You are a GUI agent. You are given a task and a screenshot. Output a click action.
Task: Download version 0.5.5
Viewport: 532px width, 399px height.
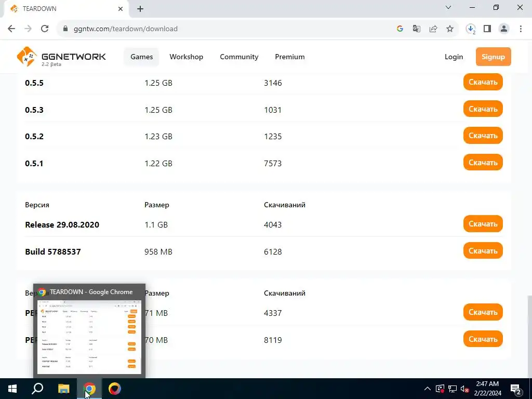click(x=483, y=82)
